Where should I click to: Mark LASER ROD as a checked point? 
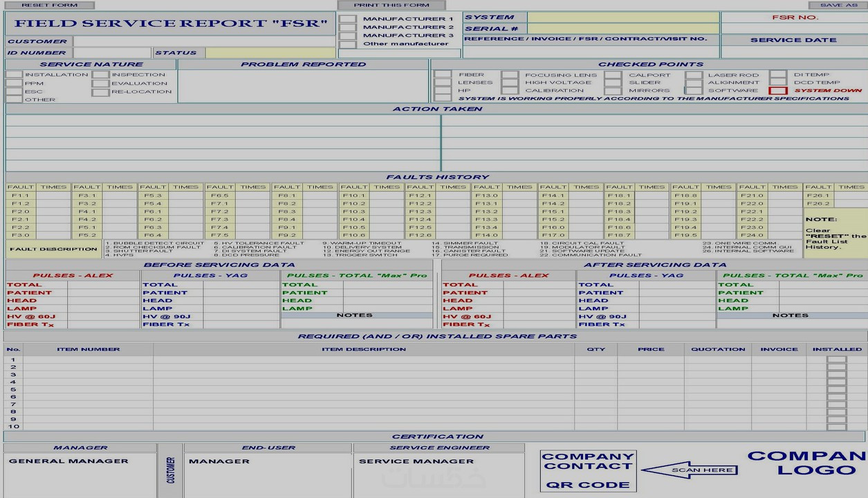[x=694, y=75]
